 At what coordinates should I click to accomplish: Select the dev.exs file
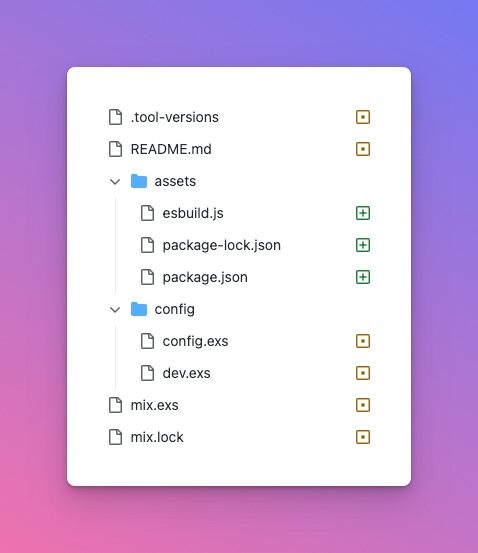pos(255,373)
